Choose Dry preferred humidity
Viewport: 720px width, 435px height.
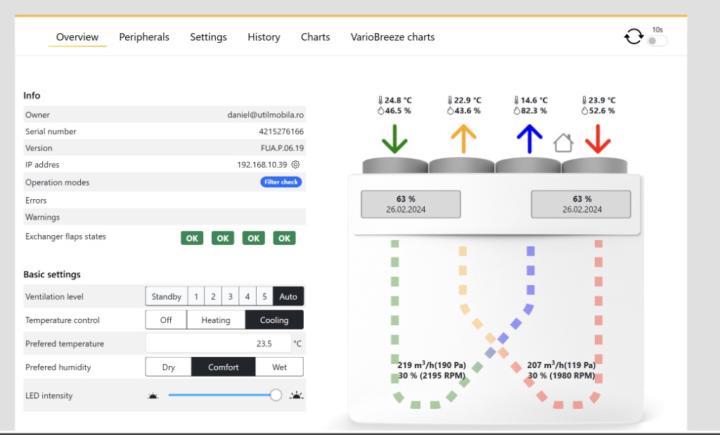click(x=168, y=367)
